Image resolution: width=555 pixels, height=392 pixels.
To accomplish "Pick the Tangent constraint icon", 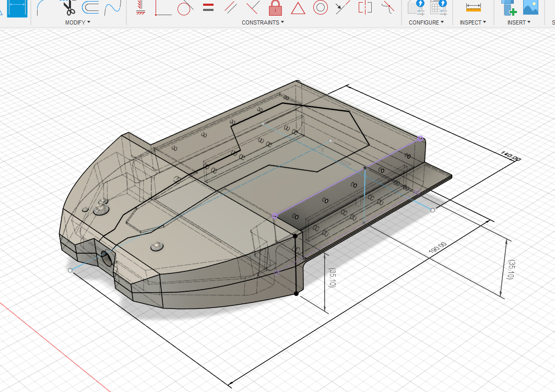I will tap(184, 8).
